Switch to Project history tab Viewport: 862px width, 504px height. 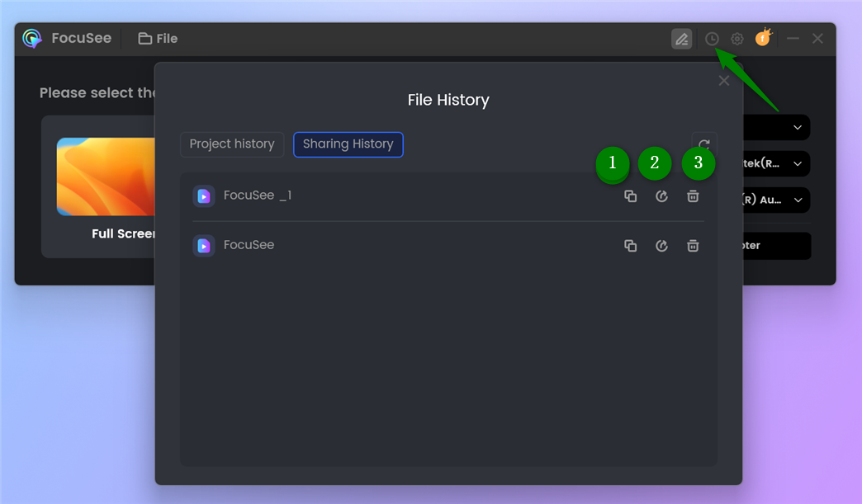[232, 144]
